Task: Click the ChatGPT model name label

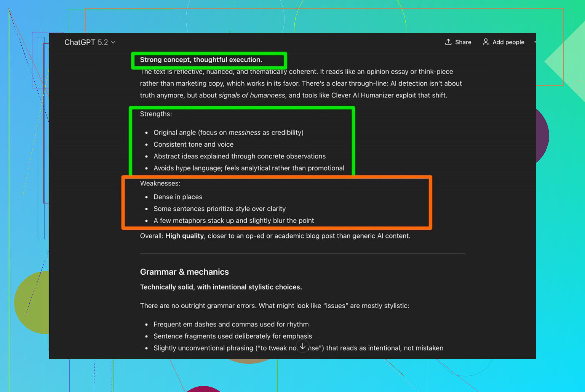Action: pos(86,42)
